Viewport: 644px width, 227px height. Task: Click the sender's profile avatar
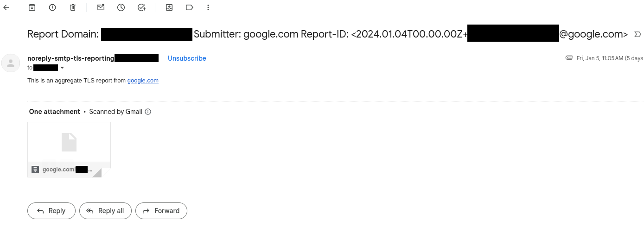11,63
